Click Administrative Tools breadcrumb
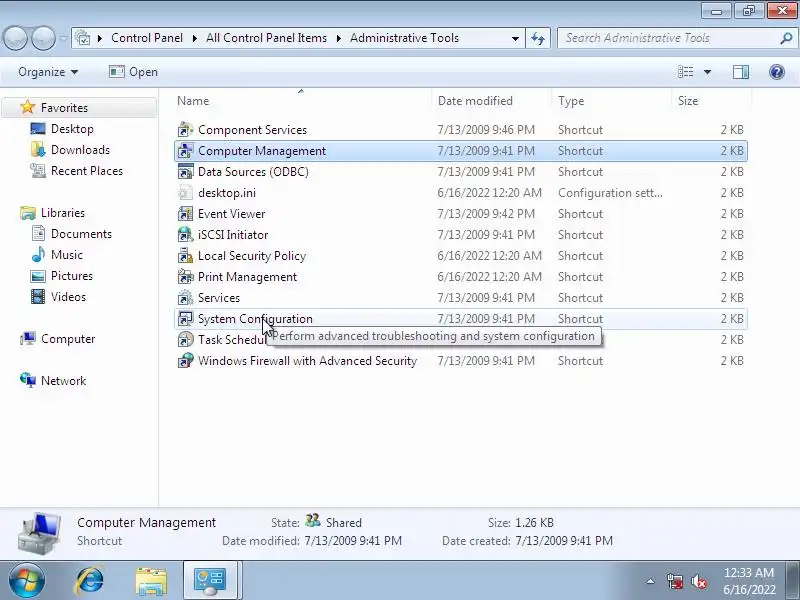Image resolution: width=800 pixels, height=600 pixels. click(404, 38)
